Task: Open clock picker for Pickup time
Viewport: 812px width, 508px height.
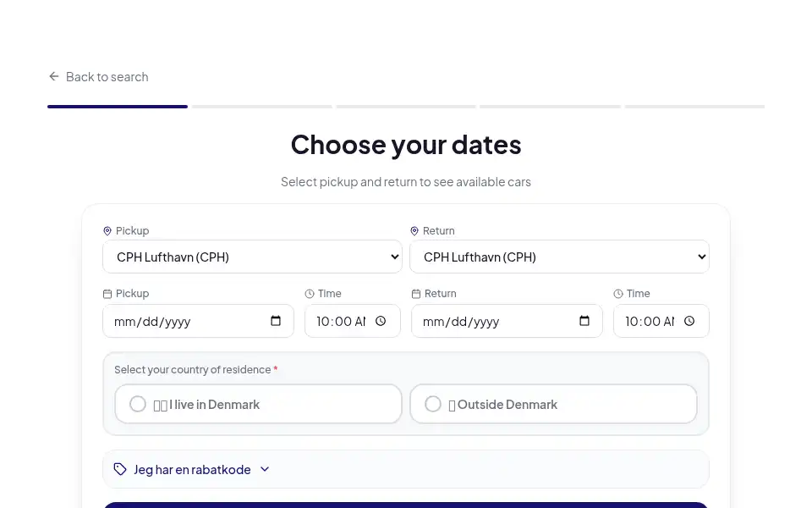Action: 381,321
